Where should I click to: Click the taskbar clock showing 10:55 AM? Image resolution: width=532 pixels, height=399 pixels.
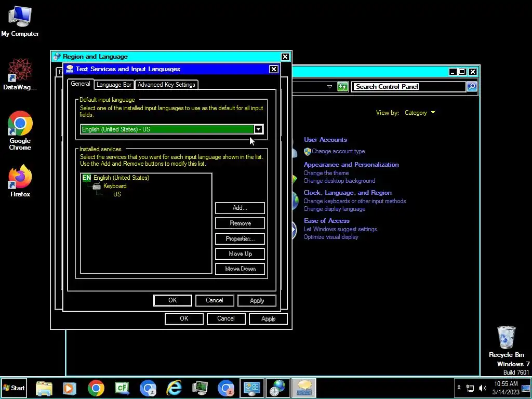pos(506,388)
